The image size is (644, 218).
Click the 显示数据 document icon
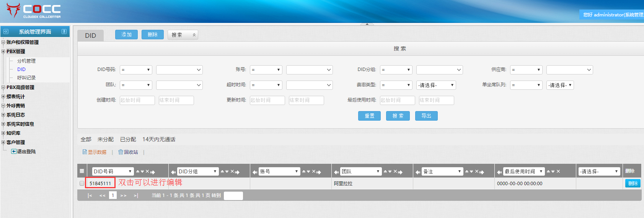click(x=85, y=152)
